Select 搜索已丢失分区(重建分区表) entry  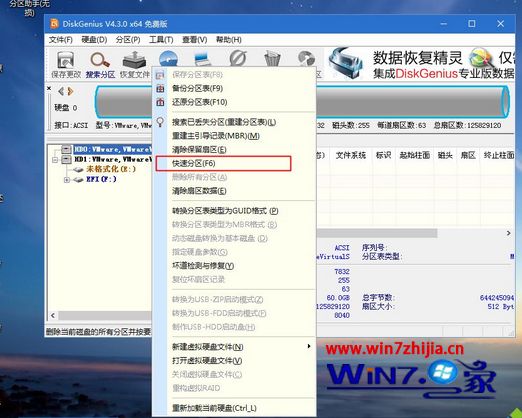pos(234,122)
